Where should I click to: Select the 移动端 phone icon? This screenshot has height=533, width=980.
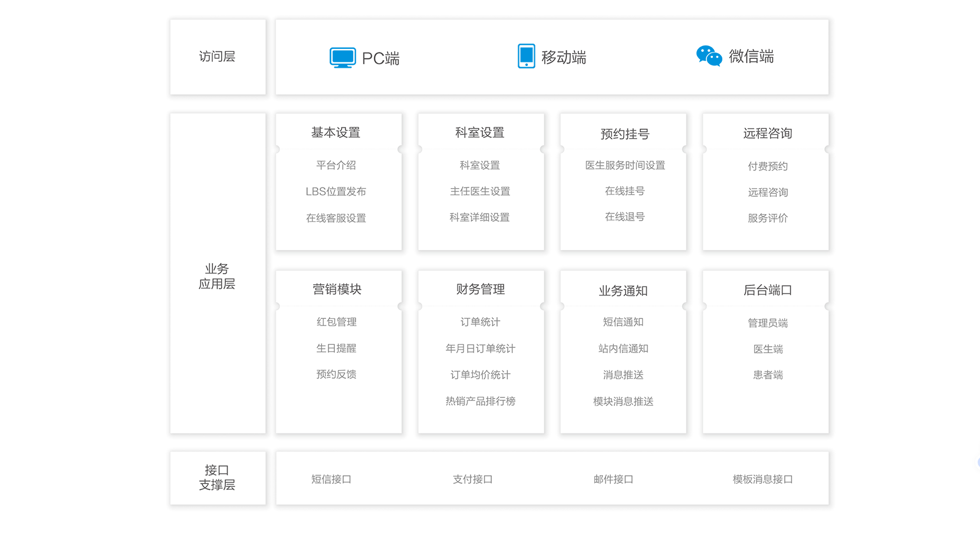point(525,56)
